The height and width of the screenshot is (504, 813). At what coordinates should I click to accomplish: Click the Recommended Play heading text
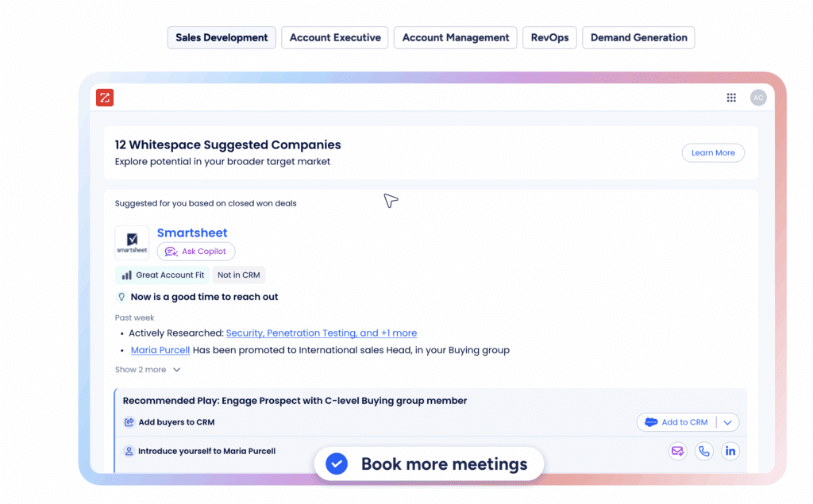point(295,401)
